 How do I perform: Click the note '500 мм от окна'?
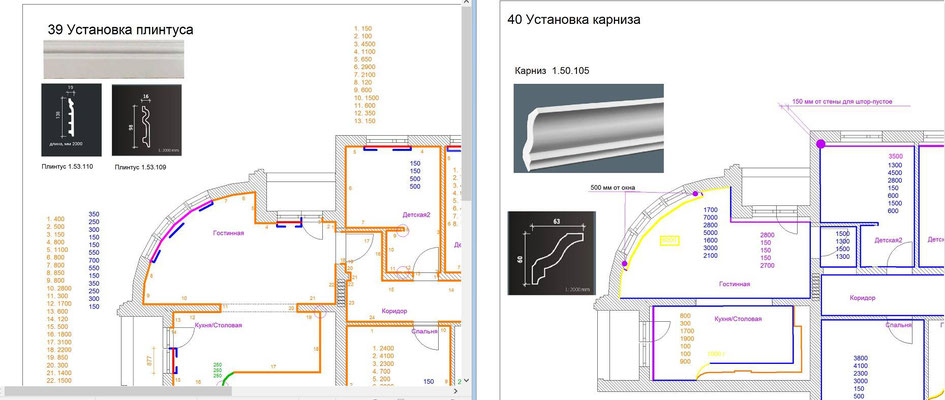pyautogui.click(x=612, y=187)
